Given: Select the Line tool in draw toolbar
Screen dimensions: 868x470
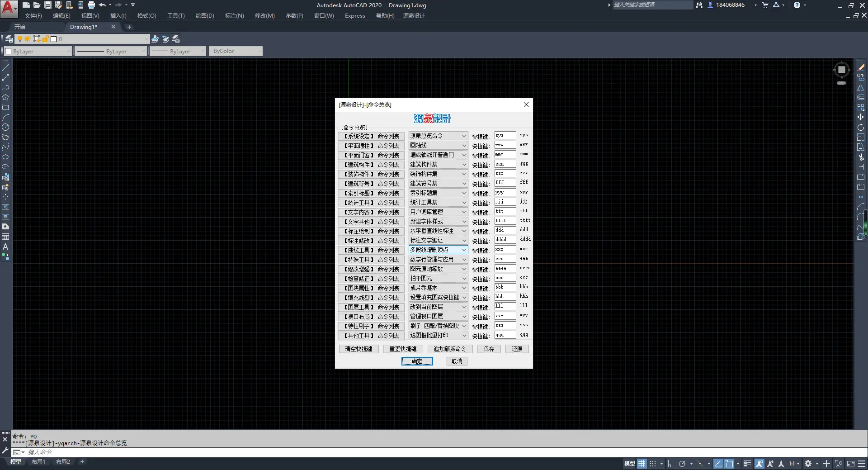Looking at the screenshot, I should click(x=5, y=67).
